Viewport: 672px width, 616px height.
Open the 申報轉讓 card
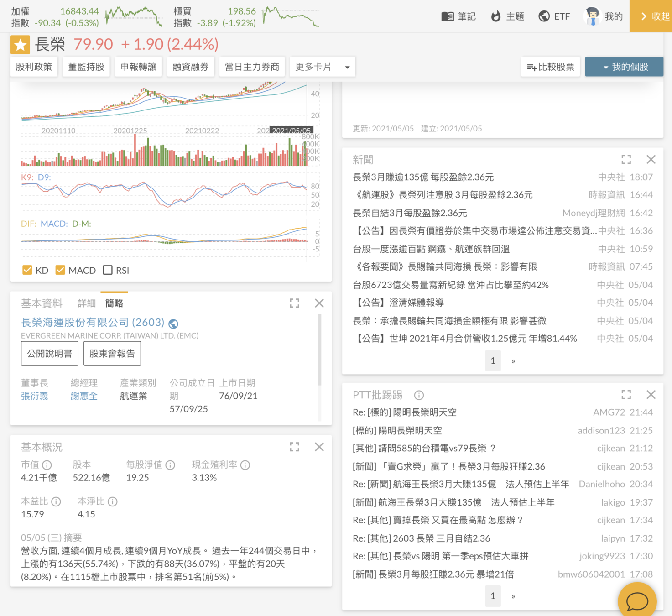138,67
